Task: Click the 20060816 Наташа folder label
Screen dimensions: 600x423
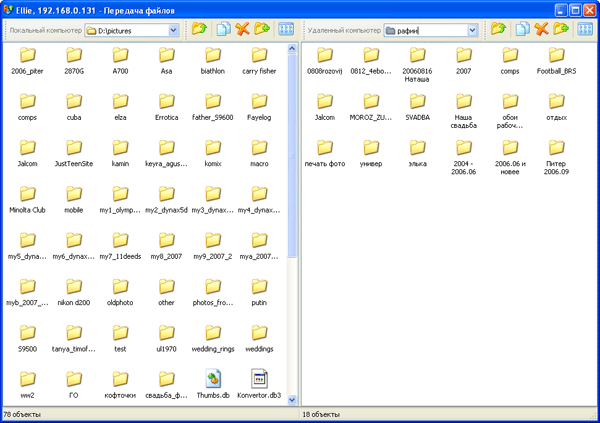Action: pyautogui.click(x=417, y=75)
